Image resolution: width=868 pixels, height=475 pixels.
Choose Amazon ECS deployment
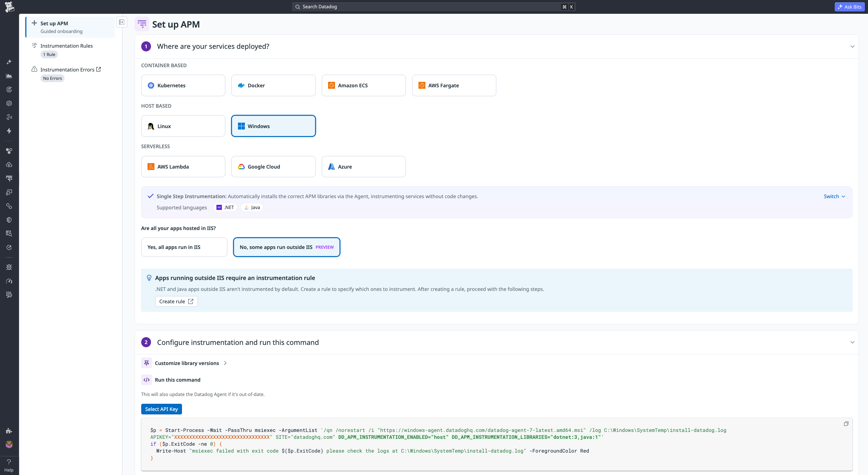[364, 86]
